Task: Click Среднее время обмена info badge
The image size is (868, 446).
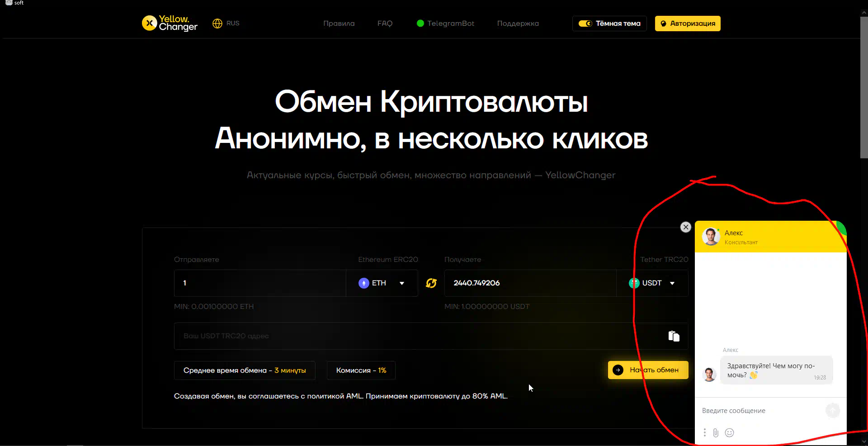Action: tap(245, 370)
